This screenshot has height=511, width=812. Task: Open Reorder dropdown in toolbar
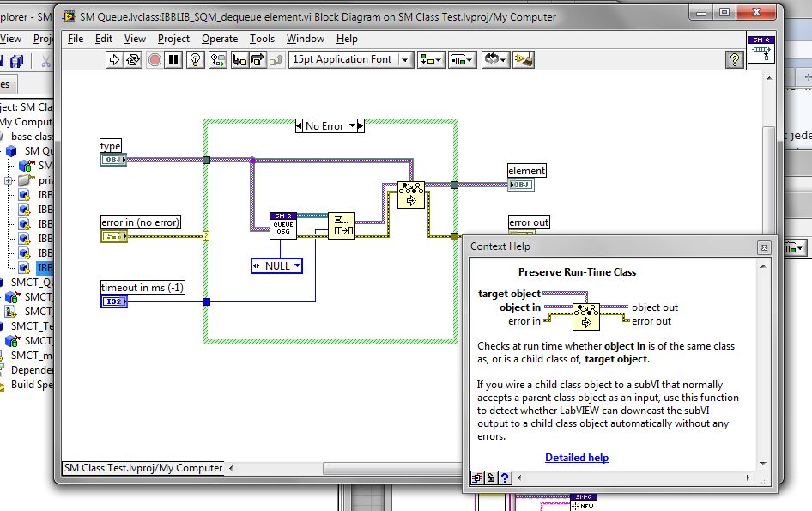[495, 59]
